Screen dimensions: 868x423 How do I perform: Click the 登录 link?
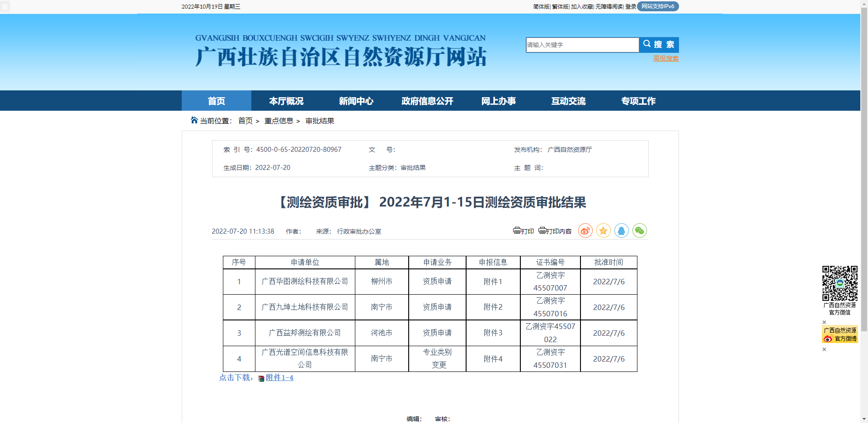point(631,6)
